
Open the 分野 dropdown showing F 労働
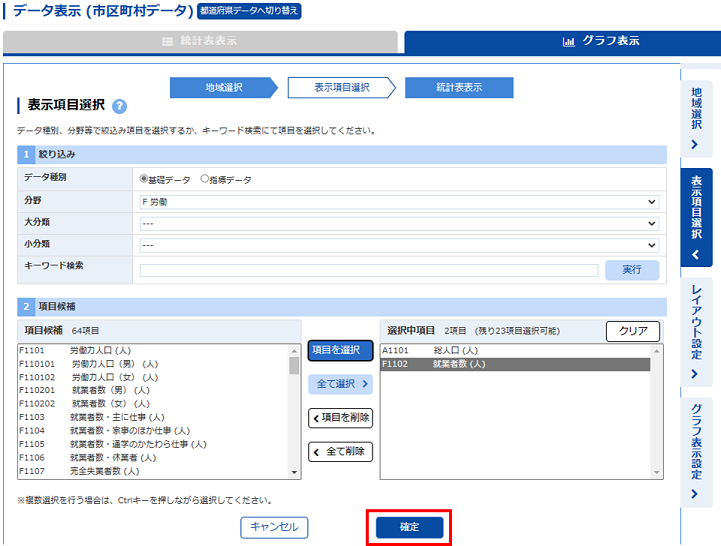tap(399, 202)
